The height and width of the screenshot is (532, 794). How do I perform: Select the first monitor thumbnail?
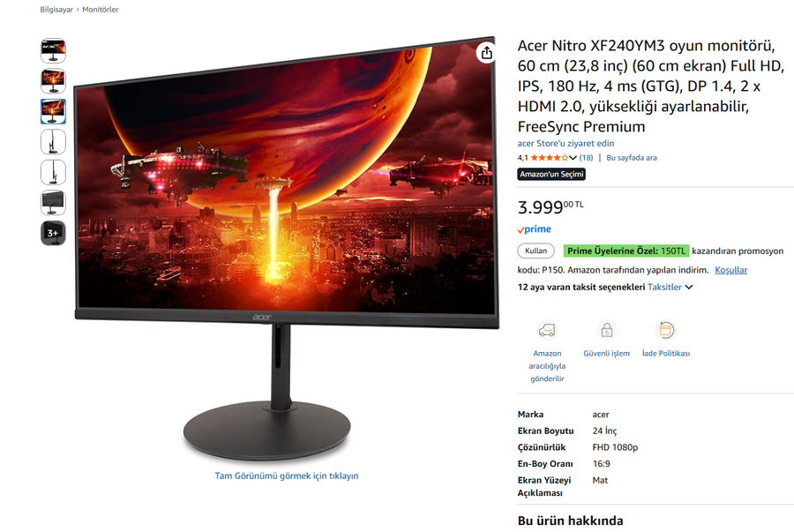tap(53, 50)
